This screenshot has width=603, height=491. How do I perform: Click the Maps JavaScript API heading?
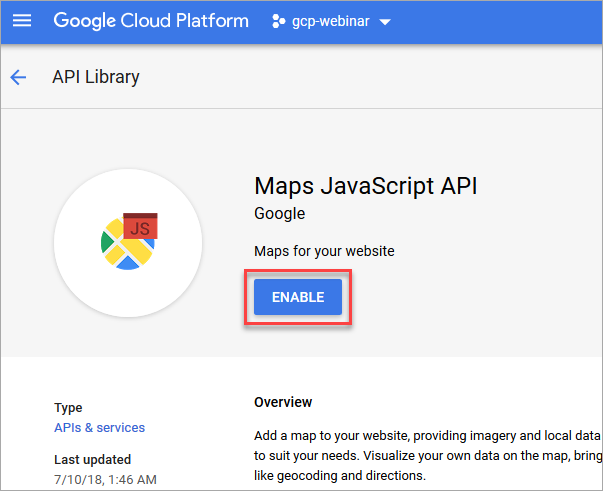pyautogui.click(x=366, y=186)
